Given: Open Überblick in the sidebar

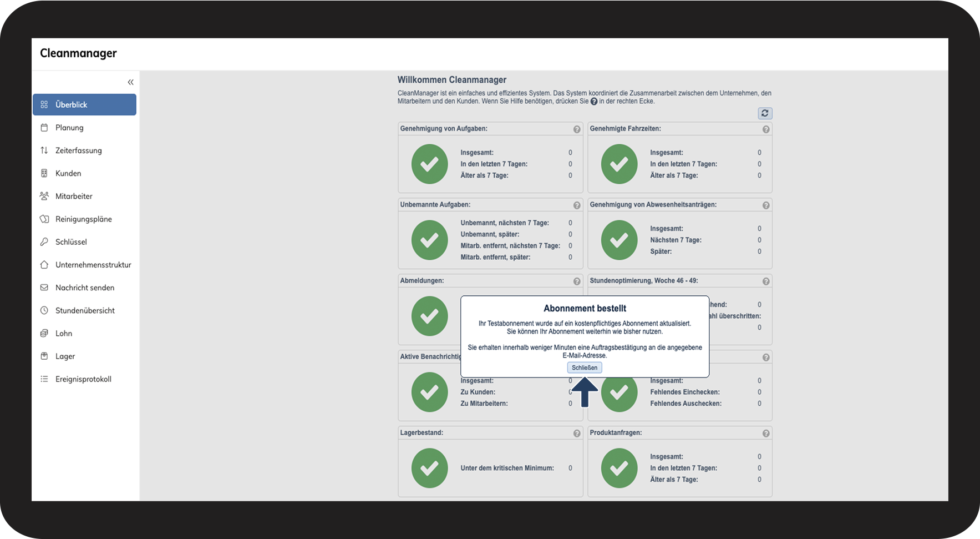Looking at the screenshot, I should 84,104.
